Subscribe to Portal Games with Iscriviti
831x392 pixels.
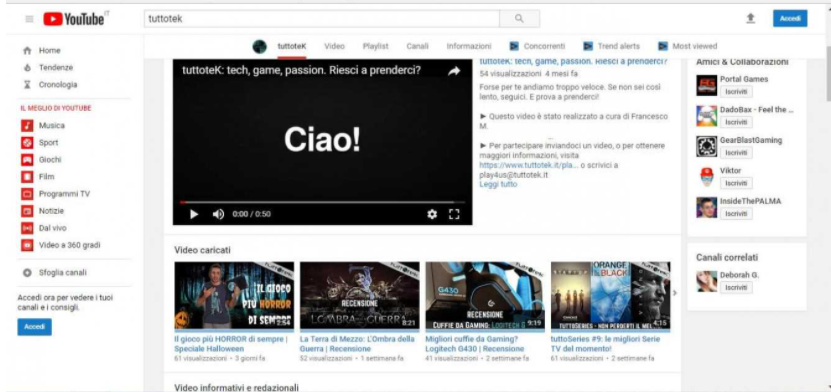point(736,92)
